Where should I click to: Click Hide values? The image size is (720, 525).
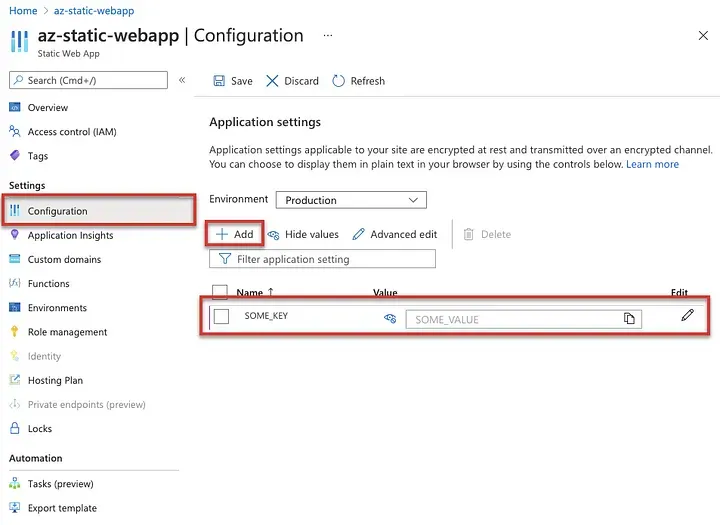click(x=303, y=235)
